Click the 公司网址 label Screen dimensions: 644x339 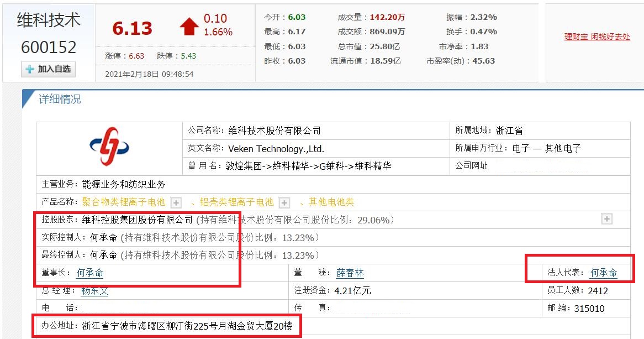(471, 166)
